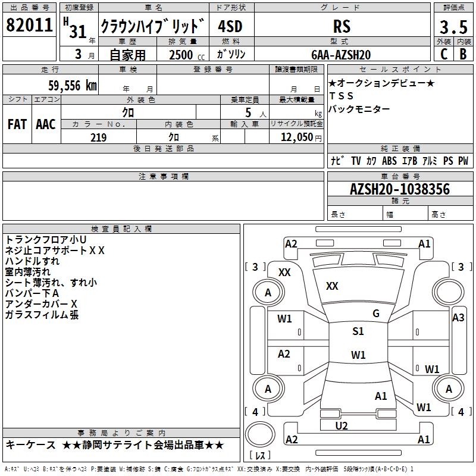Screen dimensions: 476x476
Task: Click the 後日発送部品 header
Action: point(163,148)
